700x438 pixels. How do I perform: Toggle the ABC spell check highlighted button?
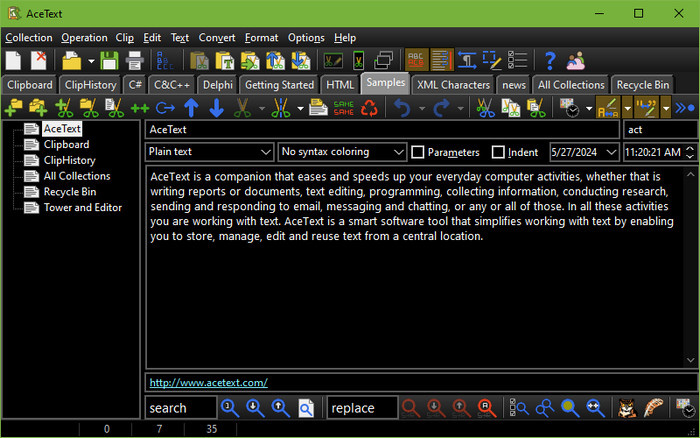[x=416, y=60]
